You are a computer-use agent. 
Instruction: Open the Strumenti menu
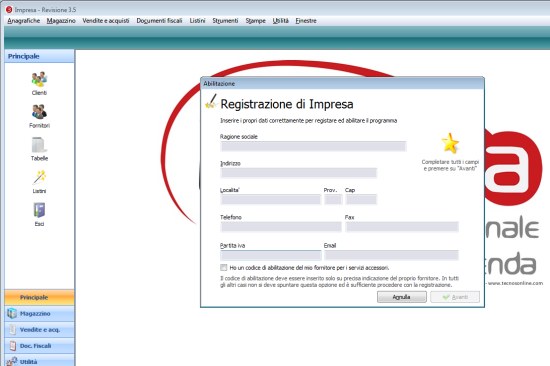225,21
